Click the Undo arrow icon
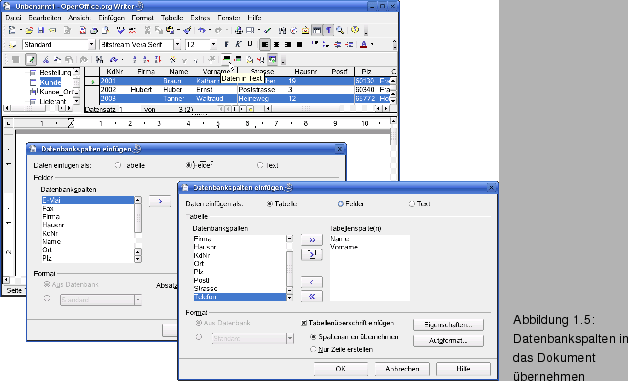 coord(201,30)
